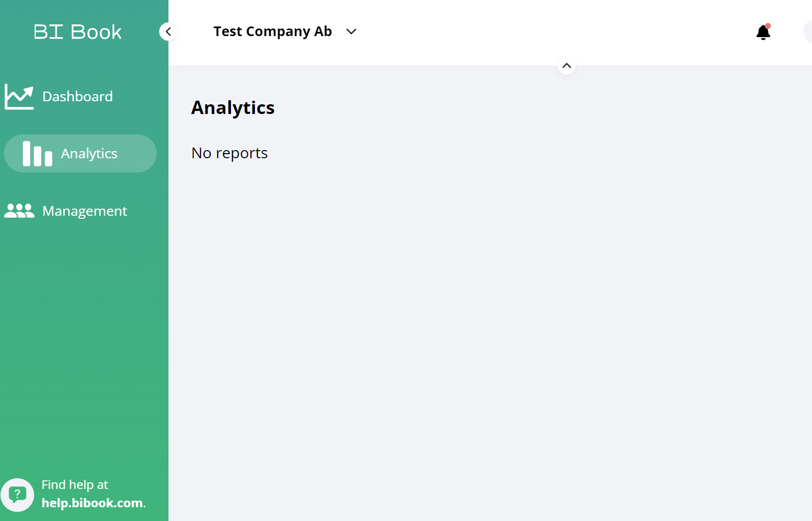Click the help question mark bubble icon
The width and height of the screenshot is (812, 521).
17,495
